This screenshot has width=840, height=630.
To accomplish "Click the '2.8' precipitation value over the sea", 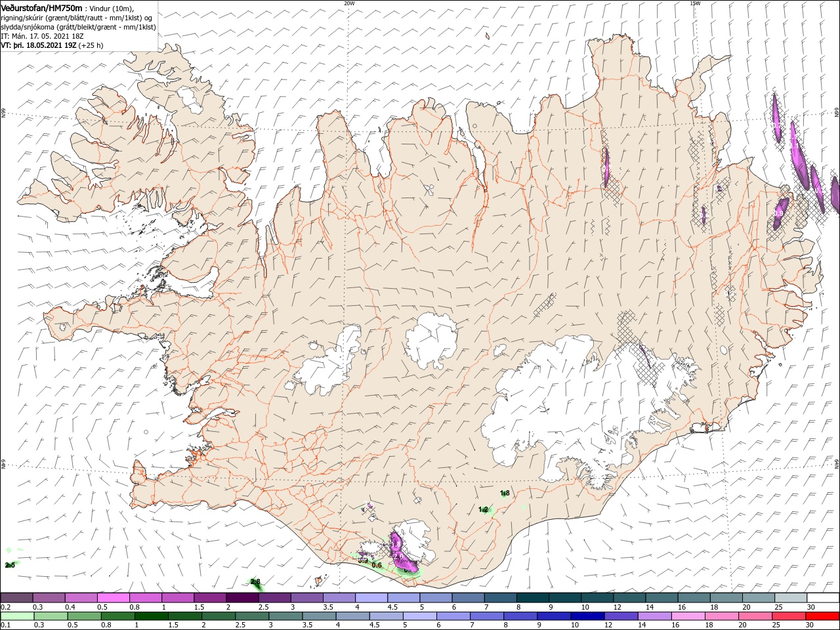I will pyautogui.click(x=255, y=581).
